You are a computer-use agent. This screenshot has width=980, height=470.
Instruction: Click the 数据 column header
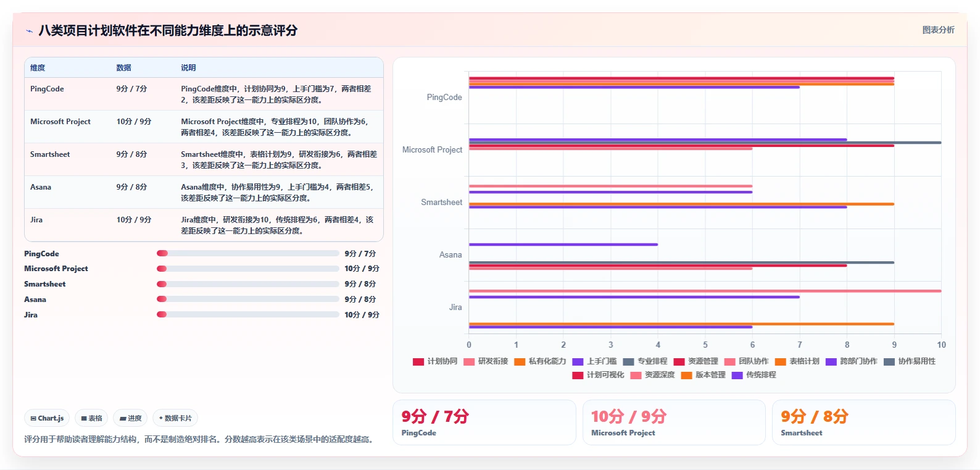[x=123, y=68]
